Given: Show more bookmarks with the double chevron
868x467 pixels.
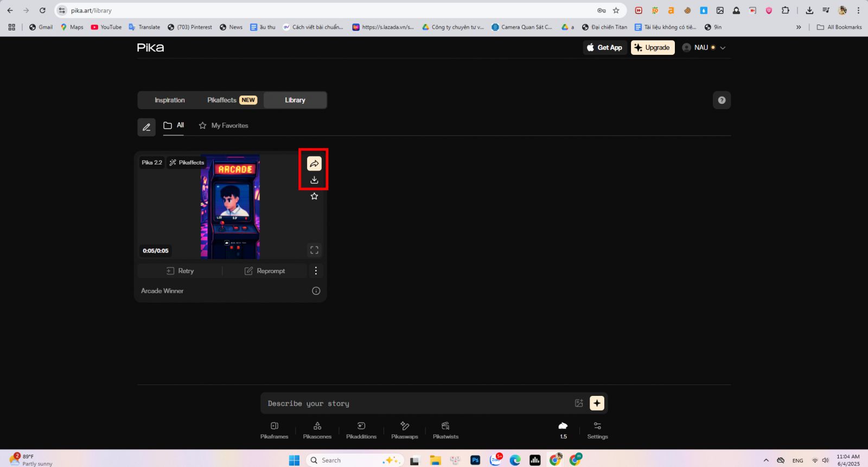Looking at the screenshot, I should coord(799,27).
